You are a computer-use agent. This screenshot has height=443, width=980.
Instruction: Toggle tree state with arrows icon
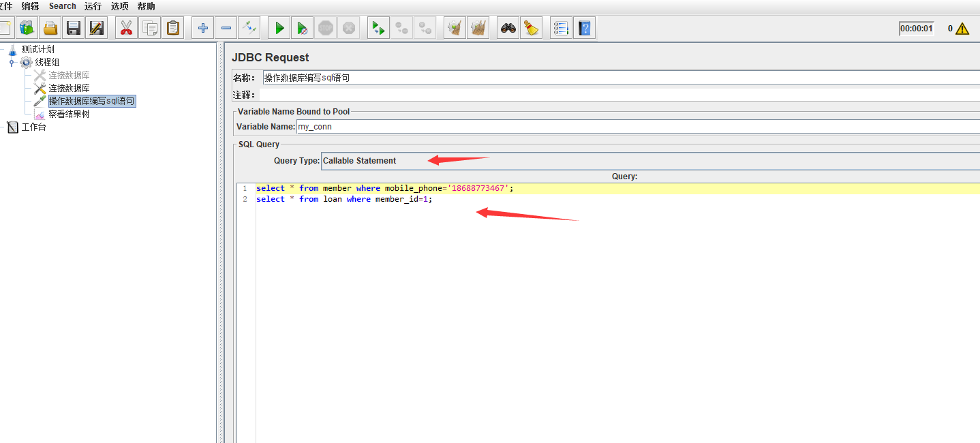pos(249,28)
